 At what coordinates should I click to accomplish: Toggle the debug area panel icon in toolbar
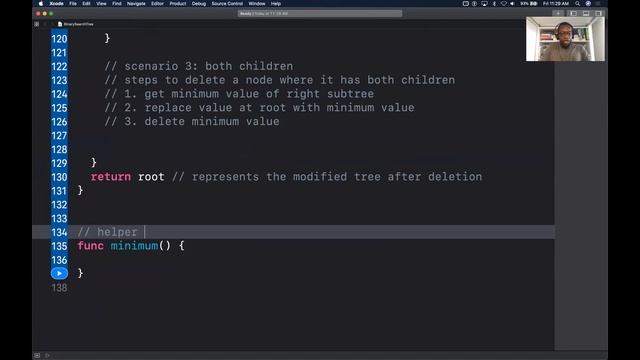586,13
